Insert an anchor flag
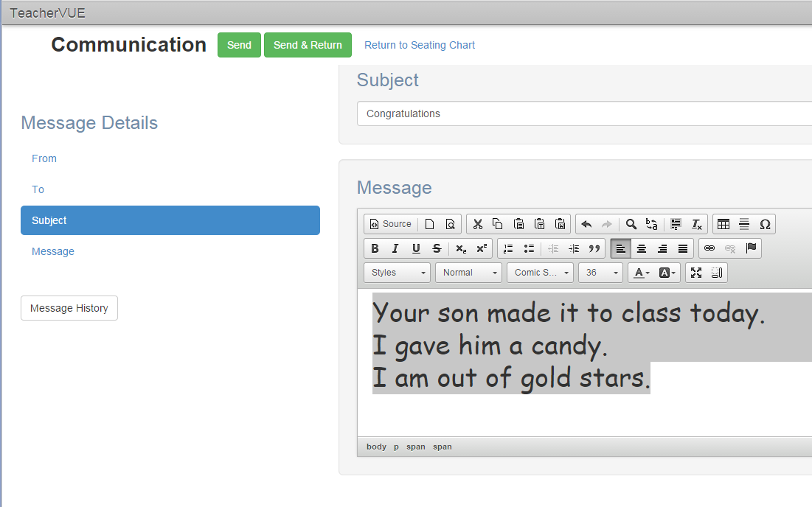Screen dimensions: 812x507 tap(751, 248)
